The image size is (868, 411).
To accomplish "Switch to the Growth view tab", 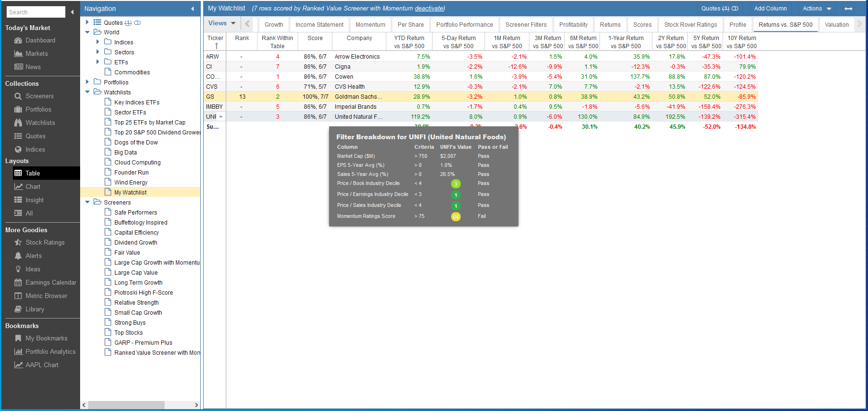I will point(274,25).
